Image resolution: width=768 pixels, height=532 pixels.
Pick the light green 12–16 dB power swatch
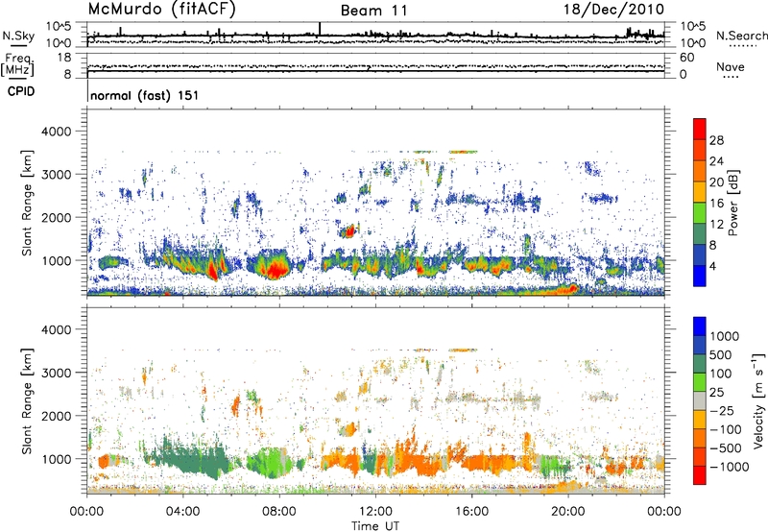(x=700, y=213)
